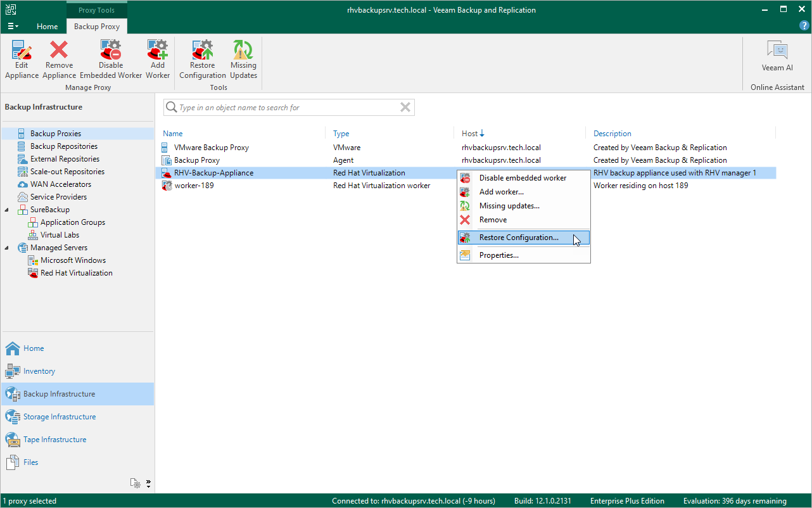The height and width of the screenshot is (508, 812).
Task: Click Add Worker ribbon icon
Action: point(158,60)
